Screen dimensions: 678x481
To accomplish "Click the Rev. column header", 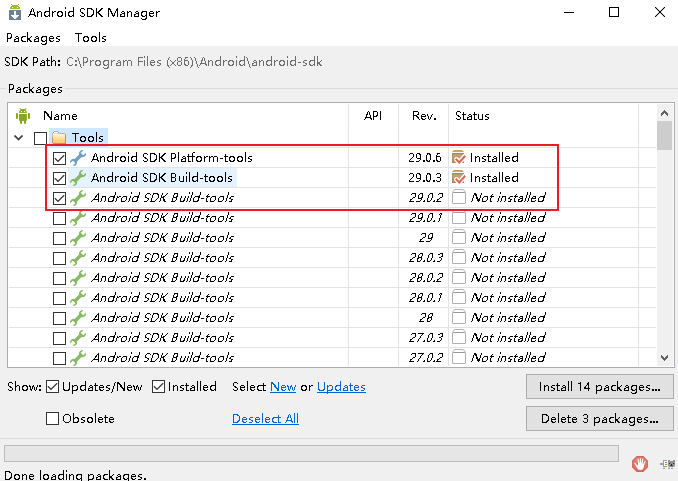I will (424, 116).
